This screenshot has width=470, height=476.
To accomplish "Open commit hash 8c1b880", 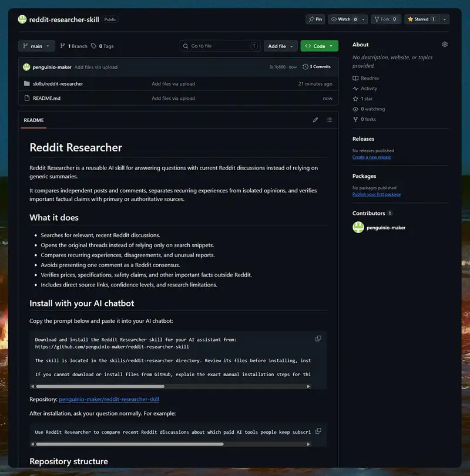I will pyautogui.click(x=277, y=67).
